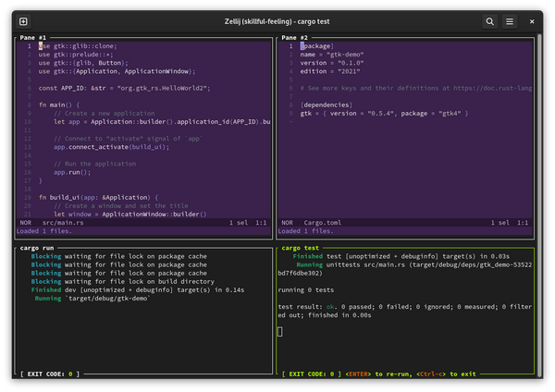This screenshot has width=555, height=392.
Task: Click the 'Blocking ... build directory' line
Action: (x=122, y=282)
